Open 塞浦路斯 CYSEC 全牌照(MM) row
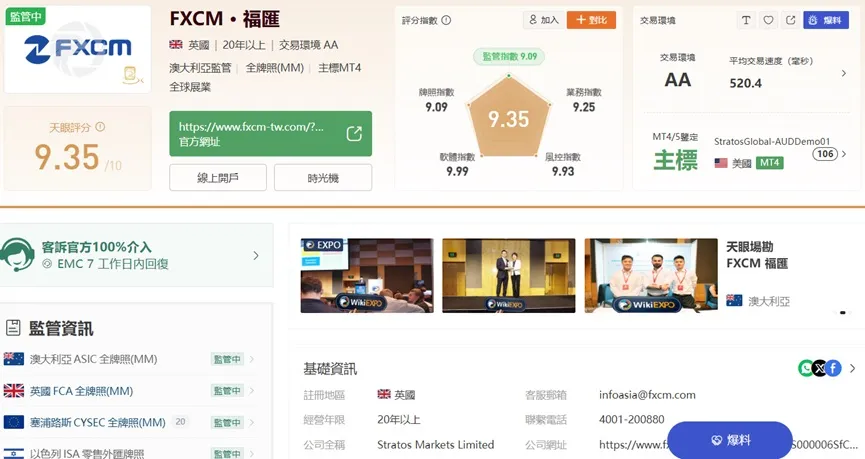 tap(130, 423)
